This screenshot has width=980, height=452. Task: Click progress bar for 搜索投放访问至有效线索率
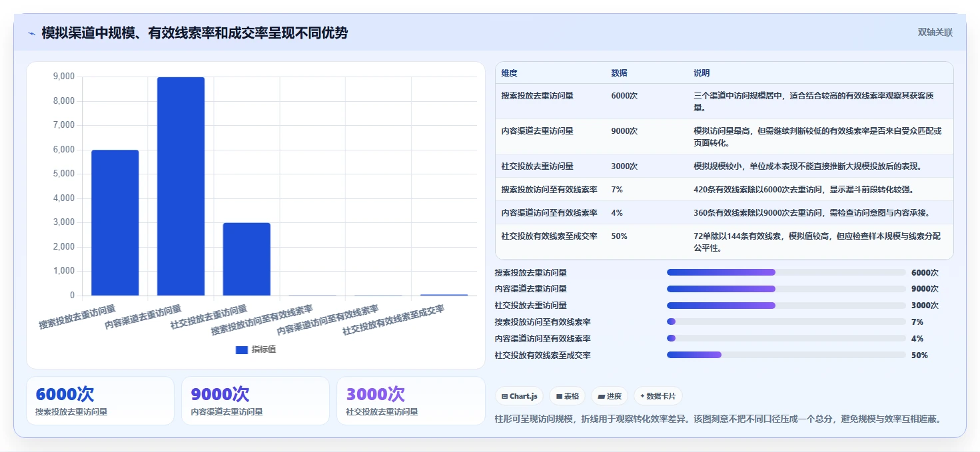pos(786,322)
